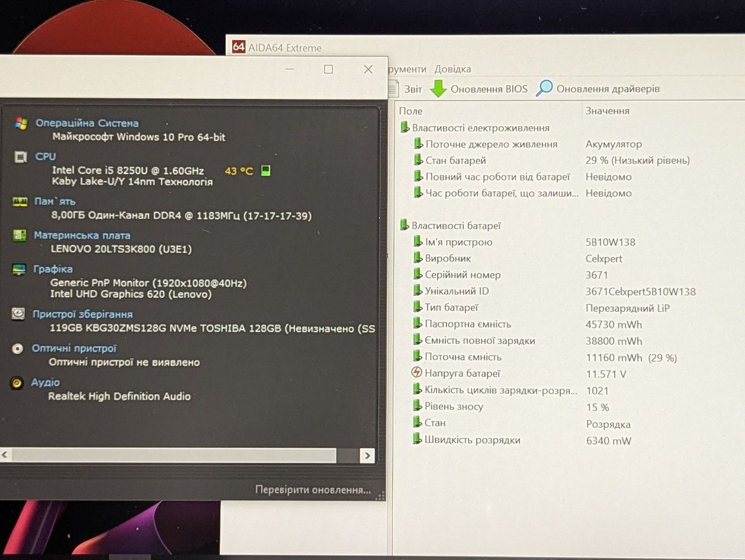
Task: Maximize the system info window
Action: pos(328,69)
